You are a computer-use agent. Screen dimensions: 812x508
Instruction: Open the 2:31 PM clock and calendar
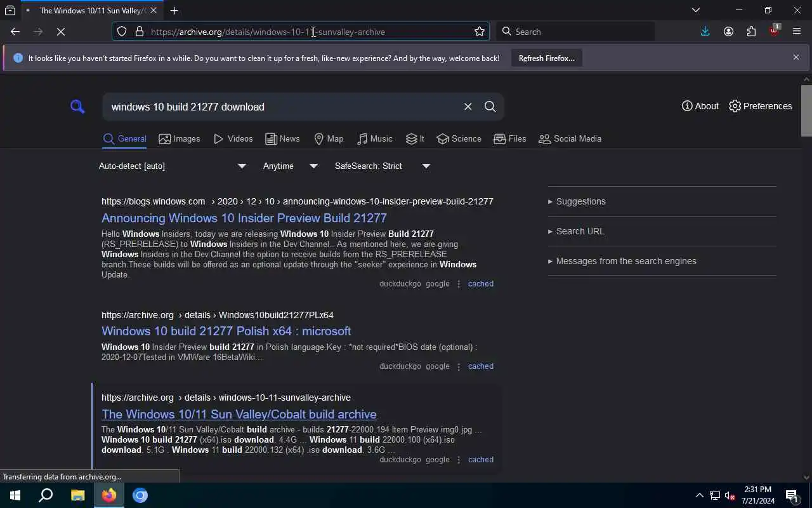pos(757,495)
